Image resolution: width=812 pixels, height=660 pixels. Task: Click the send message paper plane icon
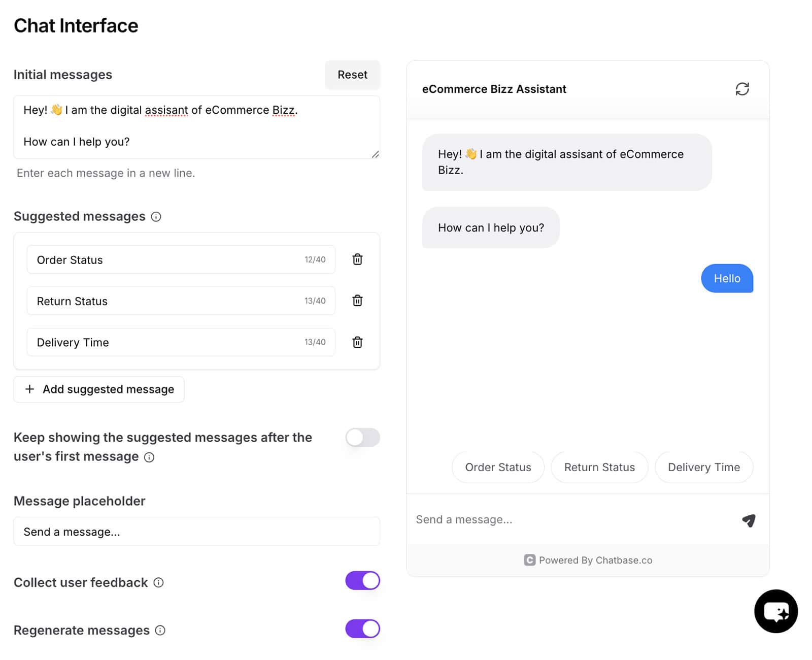tap(749, 520)
